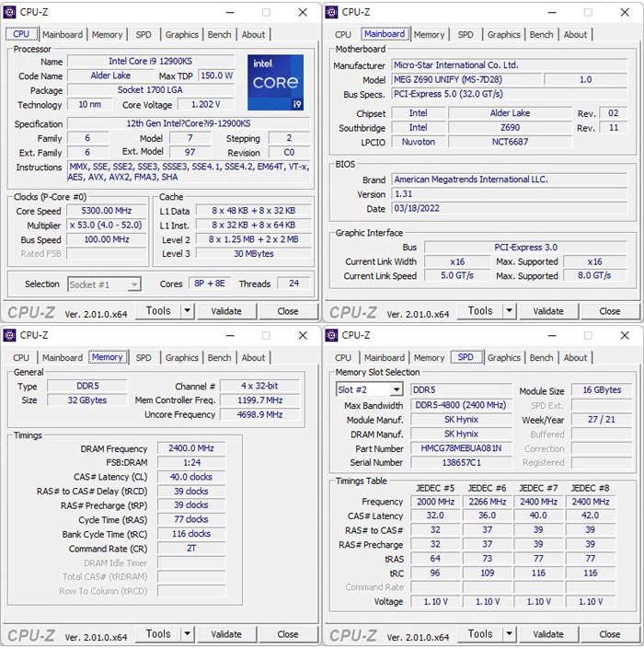This screenshot has height=649, width=644.
Task: Open Tools dropdown arrow in Mainboard window
Action: (x=509, y=310)
